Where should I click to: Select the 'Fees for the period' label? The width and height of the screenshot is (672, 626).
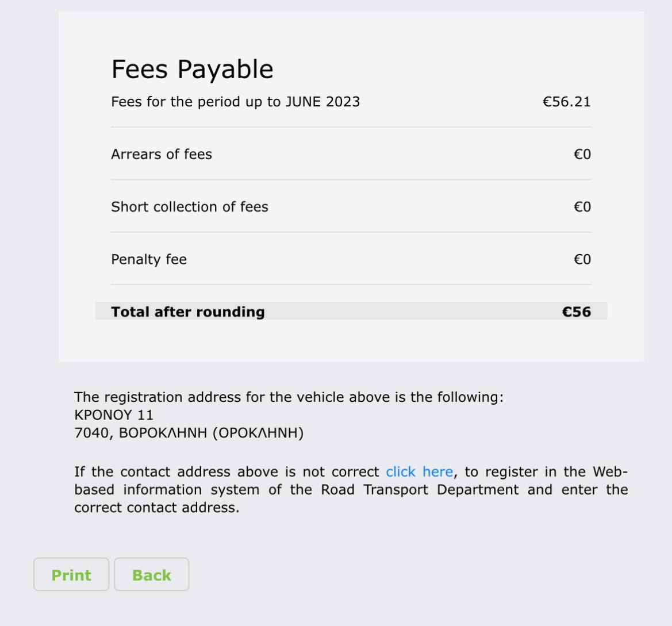[235, 102]
